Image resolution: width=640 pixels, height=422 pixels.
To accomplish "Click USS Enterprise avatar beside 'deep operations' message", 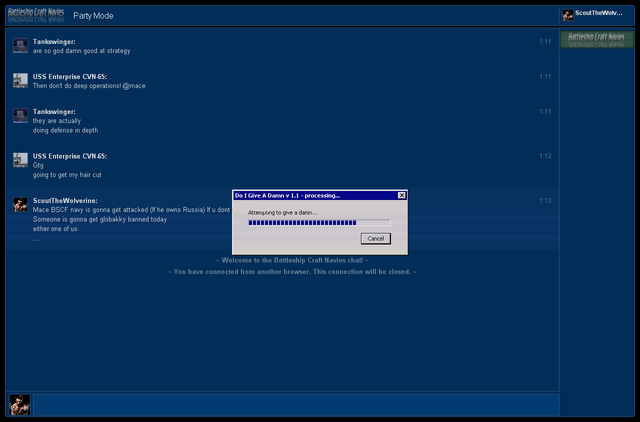I will pos(20,80).
